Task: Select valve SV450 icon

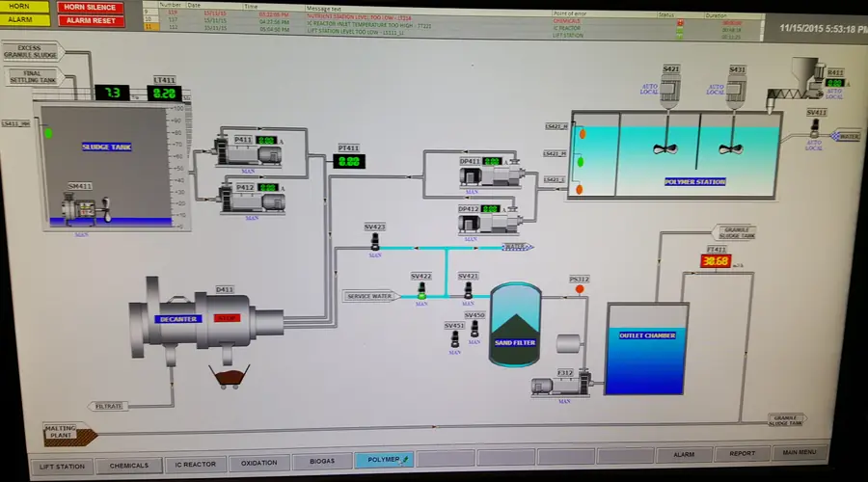Action: coord(475,329)
